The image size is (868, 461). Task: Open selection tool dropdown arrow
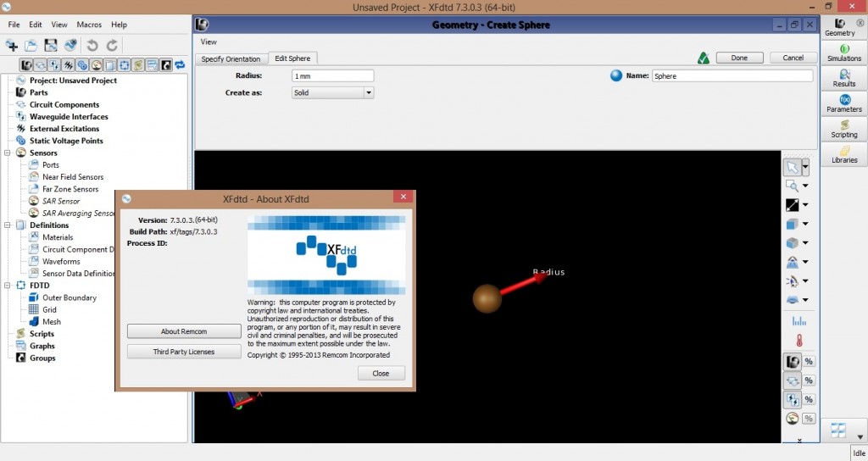pyautogui.click(x=805, y=167)
